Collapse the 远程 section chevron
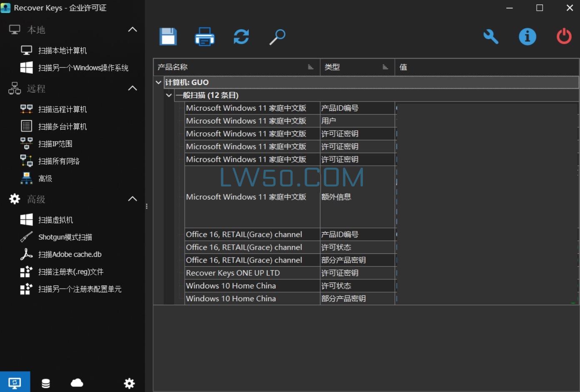Viewport: 580px width, 392px height. click(x=132, y=88)
